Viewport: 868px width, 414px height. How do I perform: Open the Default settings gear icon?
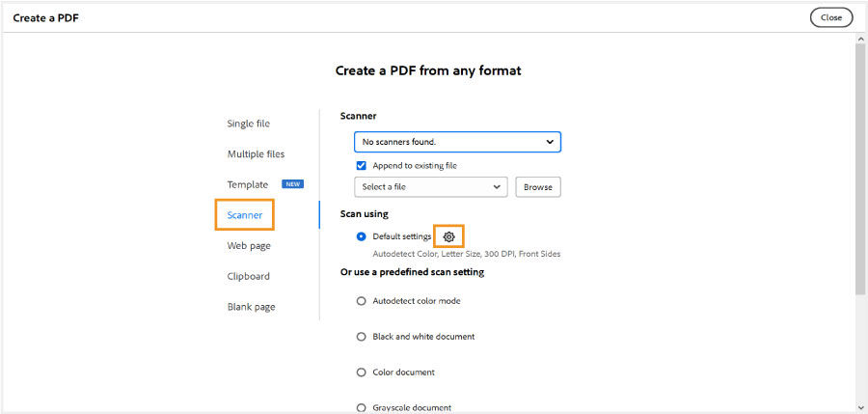[448, 236]
